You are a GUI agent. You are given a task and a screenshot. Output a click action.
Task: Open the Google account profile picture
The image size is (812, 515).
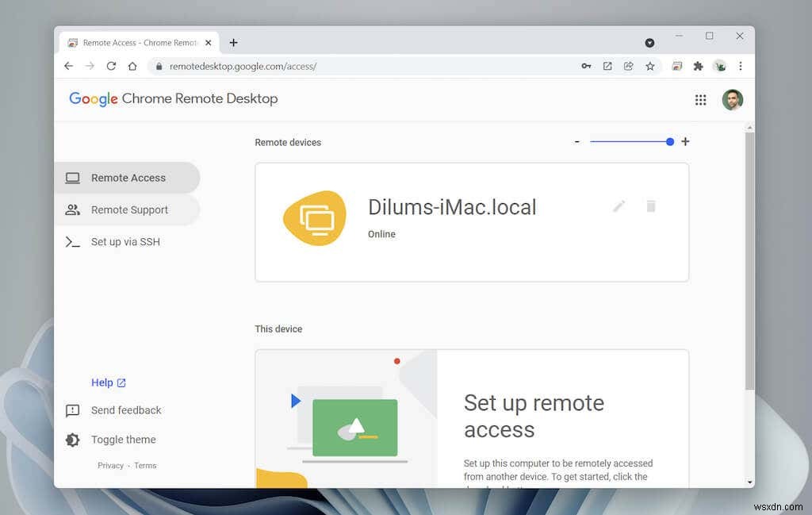click(732, 99)
